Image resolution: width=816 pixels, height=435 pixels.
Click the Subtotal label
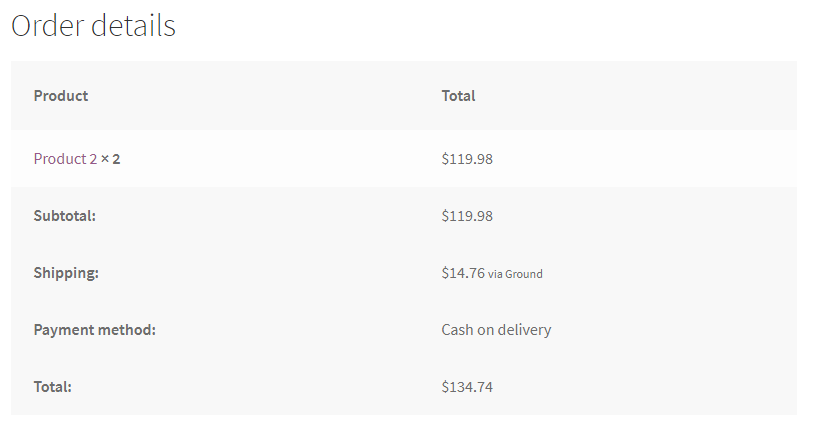(x=65, y=215)
